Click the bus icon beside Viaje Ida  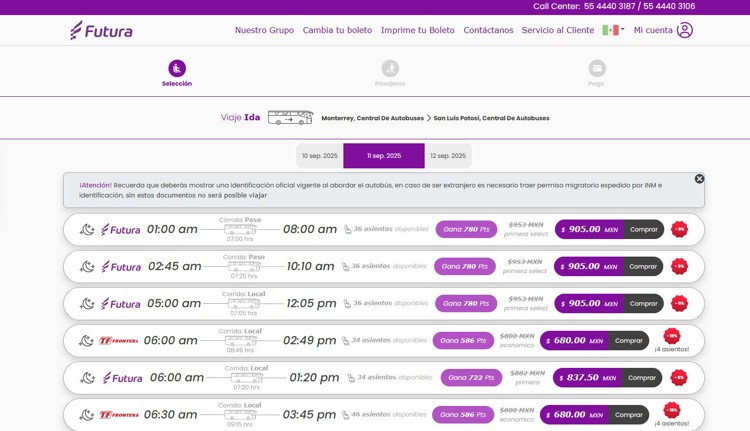pyautogui.click(x=290, y=117)
